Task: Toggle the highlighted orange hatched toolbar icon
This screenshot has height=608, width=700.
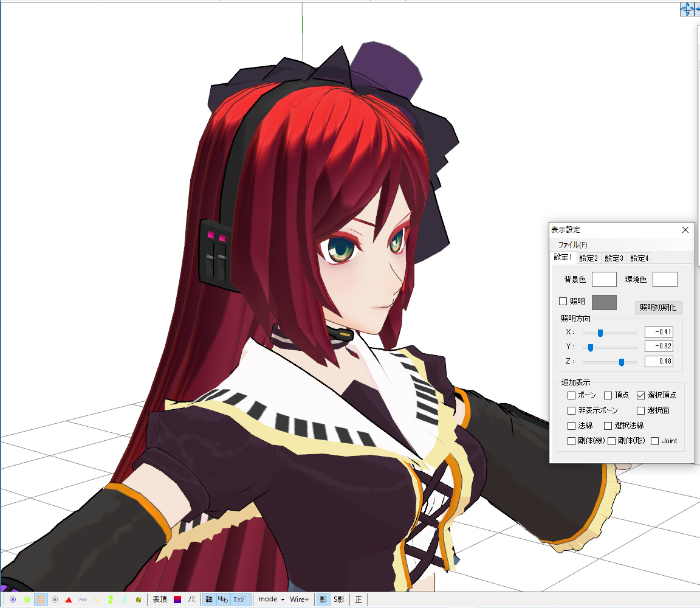Action: pyautogui.click(x=41, y=599)
